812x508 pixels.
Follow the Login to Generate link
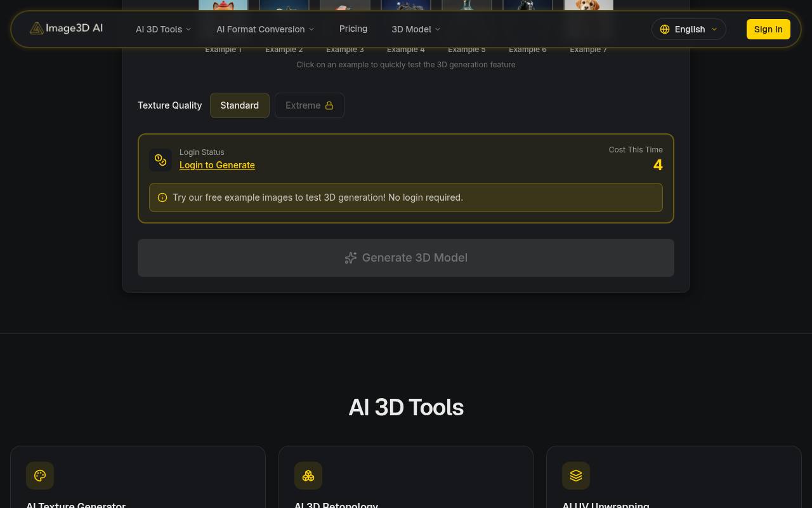click(x=217, y=165)
